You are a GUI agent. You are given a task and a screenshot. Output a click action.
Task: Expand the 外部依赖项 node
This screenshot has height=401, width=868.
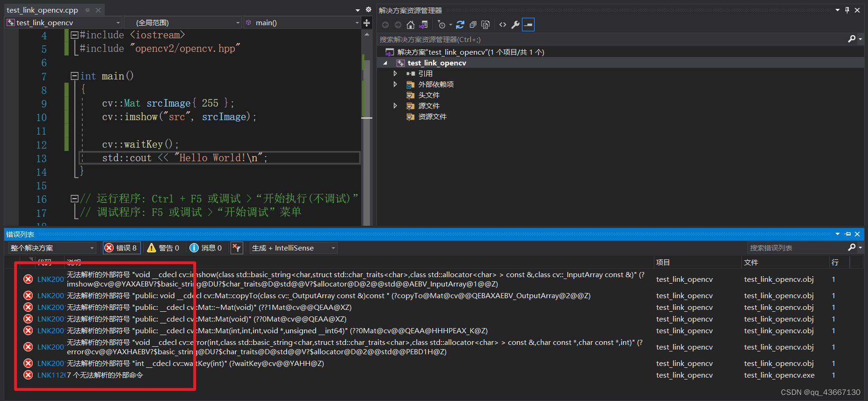(x=395, y=84)
